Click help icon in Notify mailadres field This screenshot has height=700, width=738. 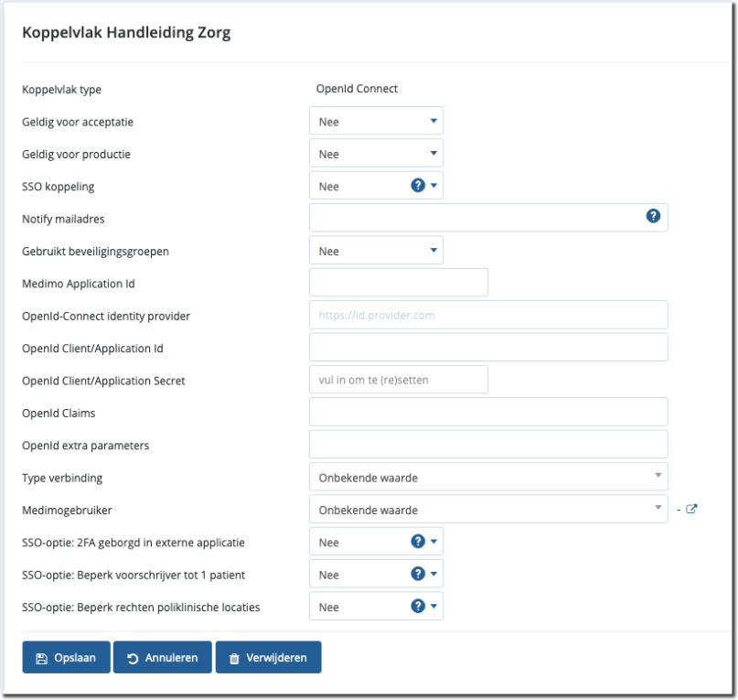point(653,217)
